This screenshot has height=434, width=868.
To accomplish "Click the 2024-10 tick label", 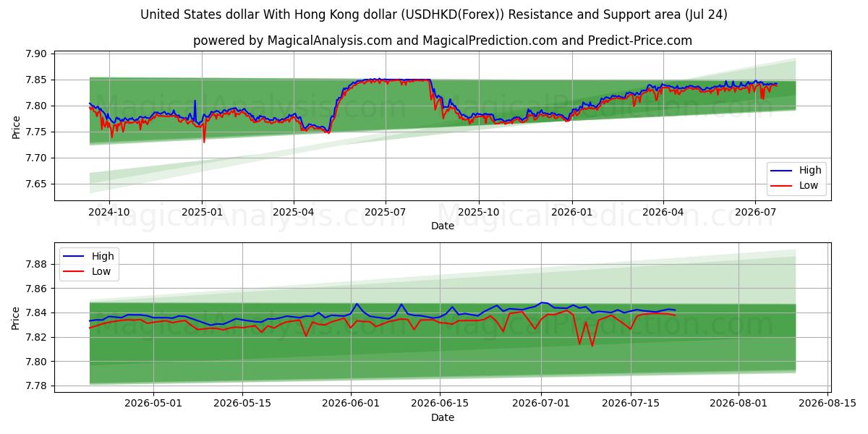I will 109,213.
